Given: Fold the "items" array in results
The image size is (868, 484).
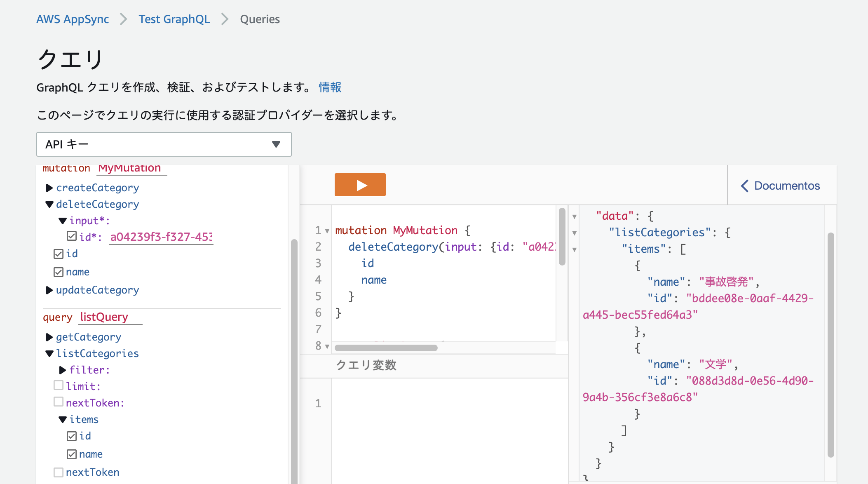Looking at the screenshot, I should pos(575,249).
